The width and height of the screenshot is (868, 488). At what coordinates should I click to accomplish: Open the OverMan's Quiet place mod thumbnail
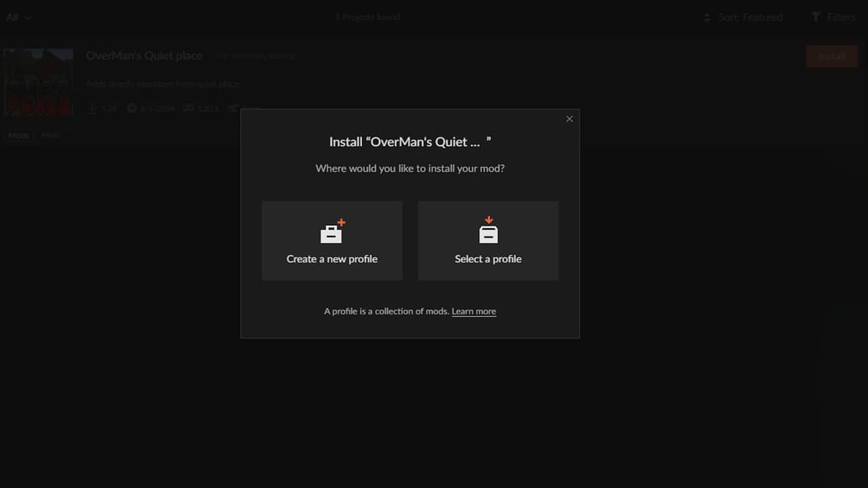click(38, 82)
